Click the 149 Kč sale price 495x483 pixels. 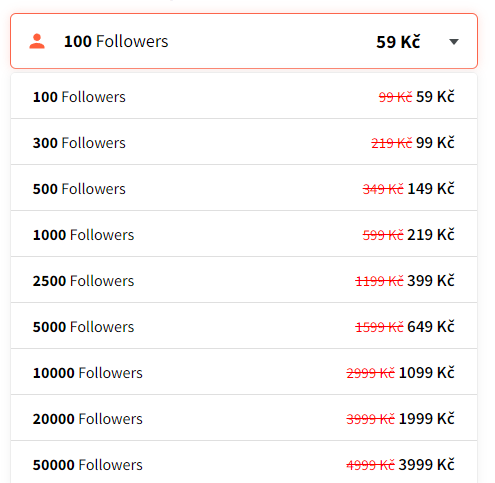[431, 189]
